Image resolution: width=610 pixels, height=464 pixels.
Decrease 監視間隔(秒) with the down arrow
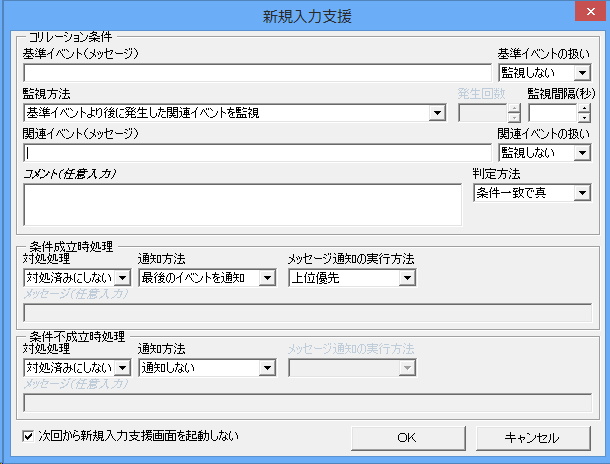click(584, 117)
